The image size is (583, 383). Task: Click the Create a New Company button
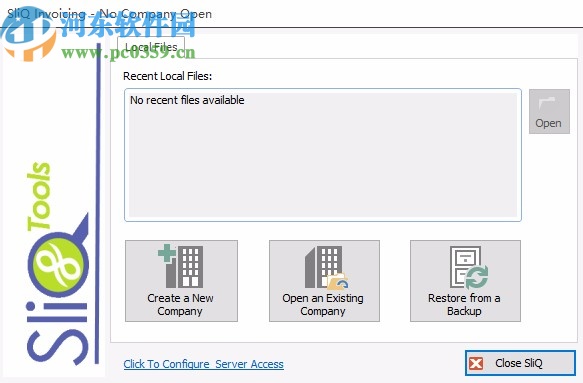181,281
